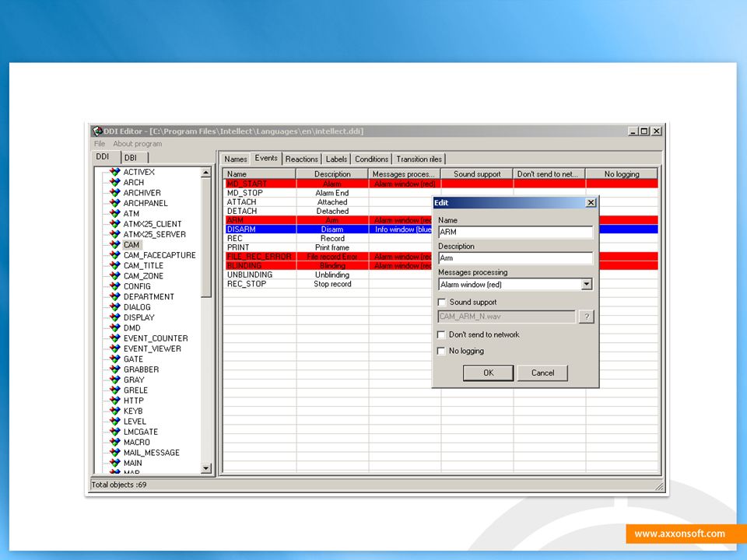The height and width of the screenshot is (560, 747).
Task: Close the Edit dialog
Action: click(x=591, y=202)
